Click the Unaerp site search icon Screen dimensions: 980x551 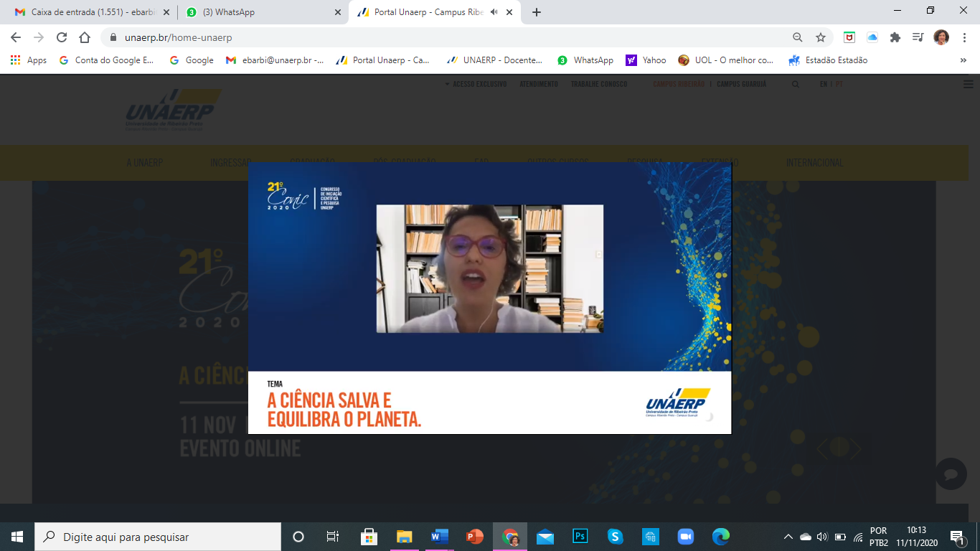pyautogui.click(x=796, y=84)
